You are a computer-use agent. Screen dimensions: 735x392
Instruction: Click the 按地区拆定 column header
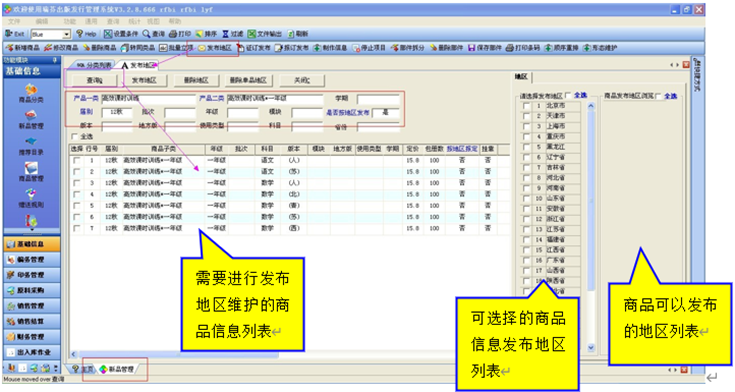click(462, 149)
